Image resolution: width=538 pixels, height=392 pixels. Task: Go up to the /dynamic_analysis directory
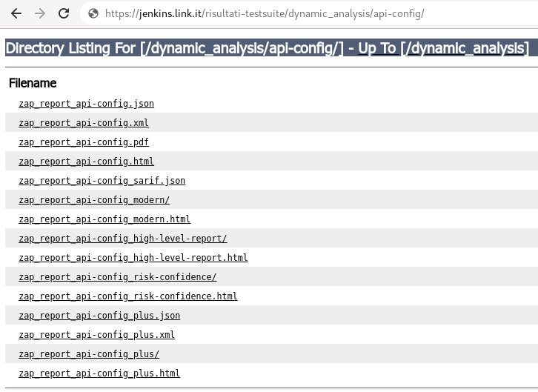(x=443, y=48)
